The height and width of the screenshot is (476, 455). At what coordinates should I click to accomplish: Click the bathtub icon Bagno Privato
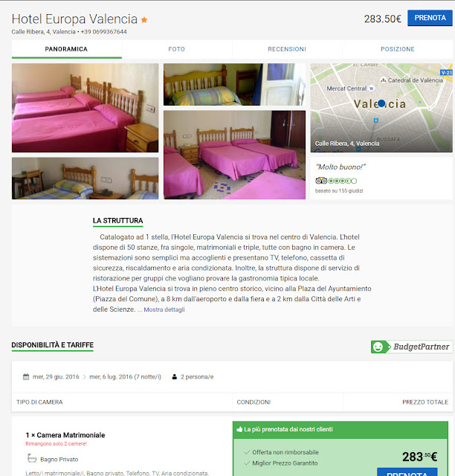point(31,458)
